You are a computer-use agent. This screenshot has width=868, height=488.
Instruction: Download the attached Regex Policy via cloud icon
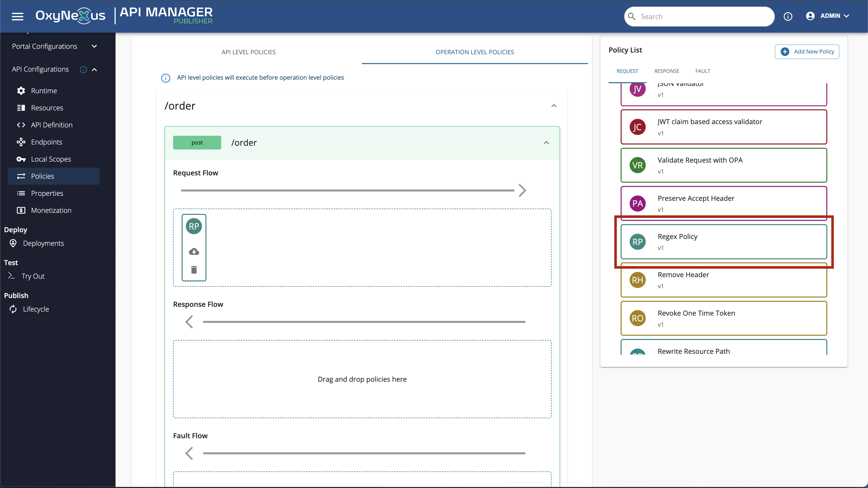[194, 252]
